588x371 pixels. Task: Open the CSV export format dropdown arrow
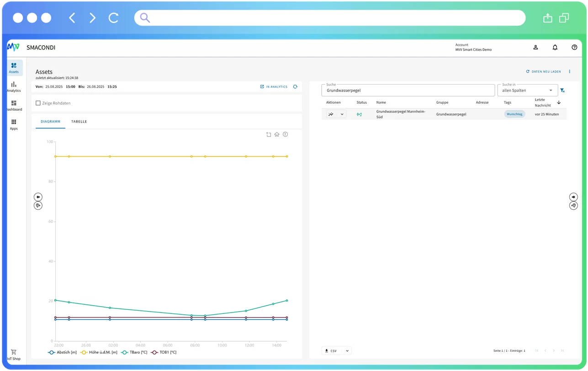coord(347,351)
